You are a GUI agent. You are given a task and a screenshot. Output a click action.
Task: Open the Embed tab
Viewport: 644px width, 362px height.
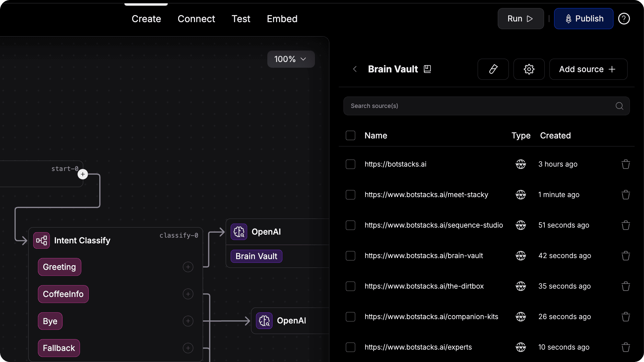click(x=282, y=19)
